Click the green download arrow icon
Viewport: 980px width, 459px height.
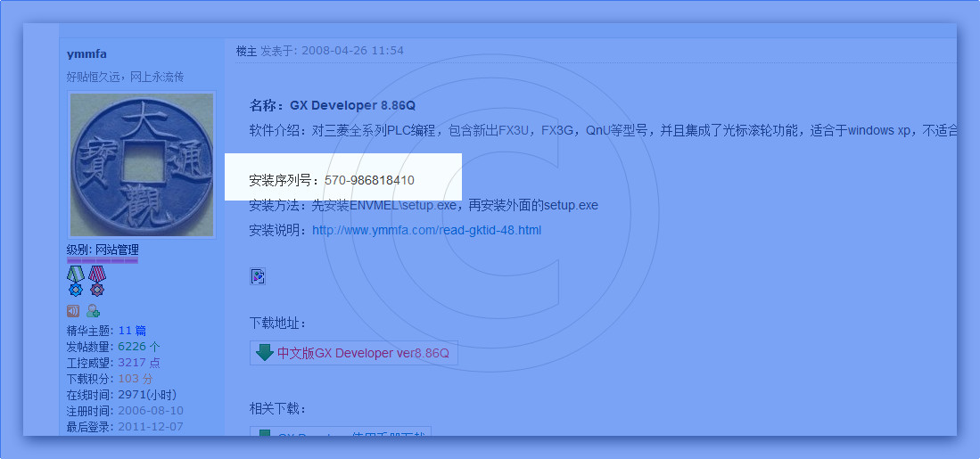265,352
